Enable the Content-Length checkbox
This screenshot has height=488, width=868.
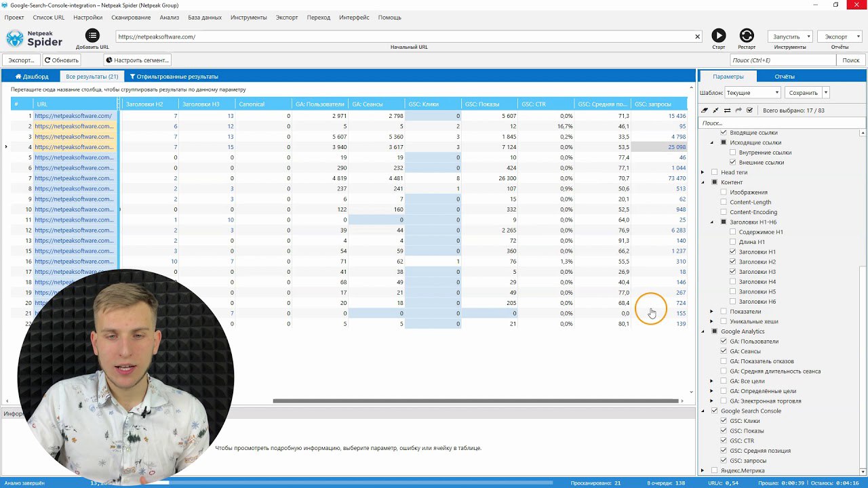[x=724, y=202]
